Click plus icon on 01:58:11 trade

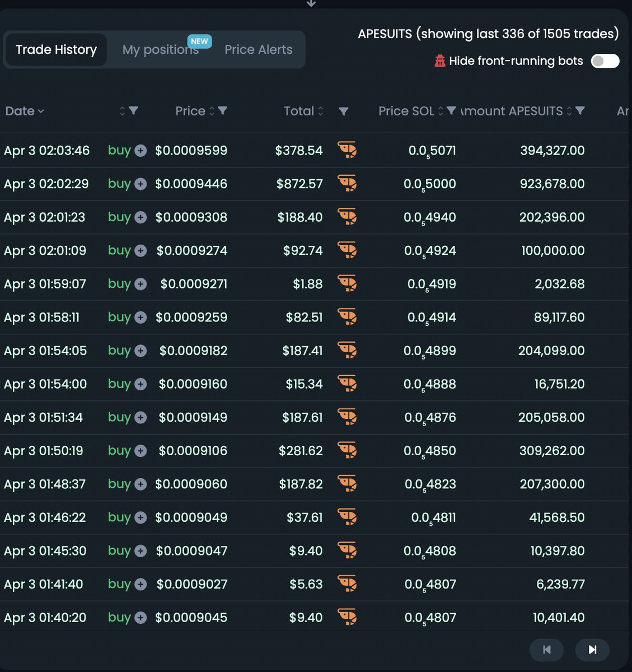(x=141, y=318)
